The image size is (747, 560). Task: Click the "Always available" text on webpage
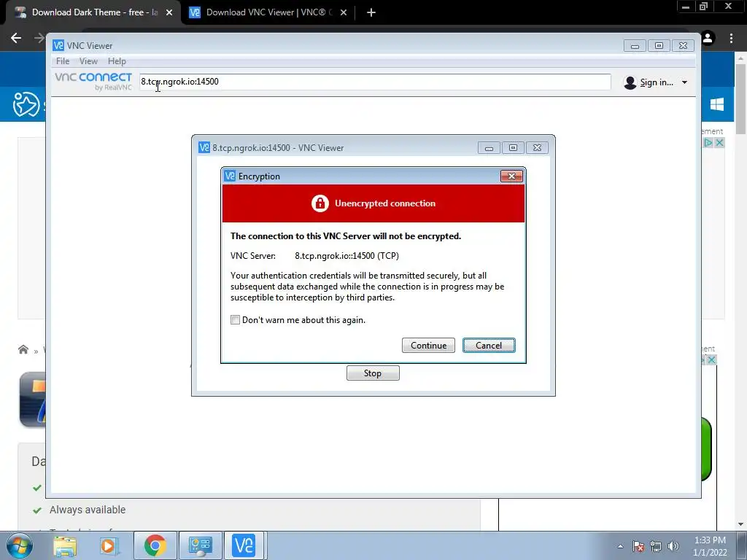88,510
